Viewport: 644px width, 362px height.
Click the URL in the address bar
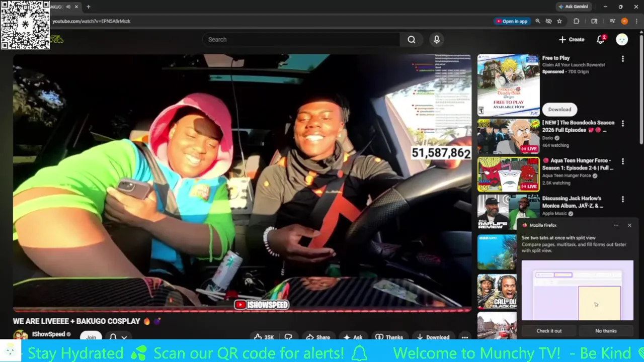point(92,21)
